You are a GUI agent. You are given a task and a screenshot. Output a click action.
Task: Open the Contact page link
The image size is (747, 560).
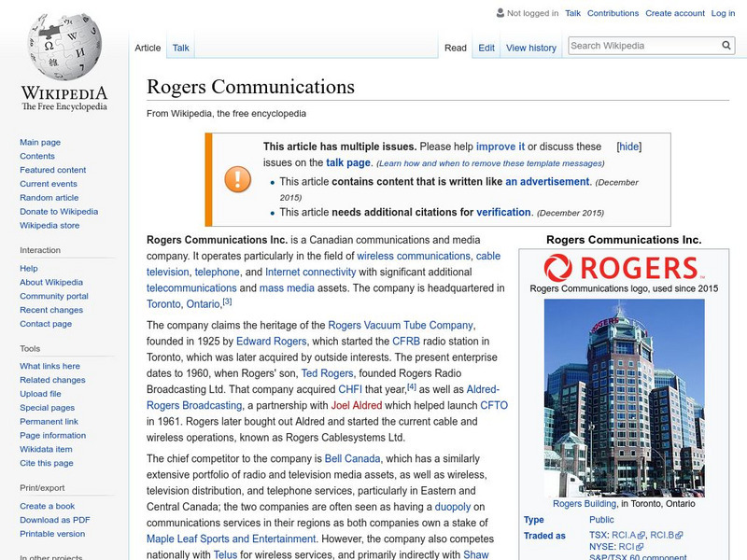[46, 324]
